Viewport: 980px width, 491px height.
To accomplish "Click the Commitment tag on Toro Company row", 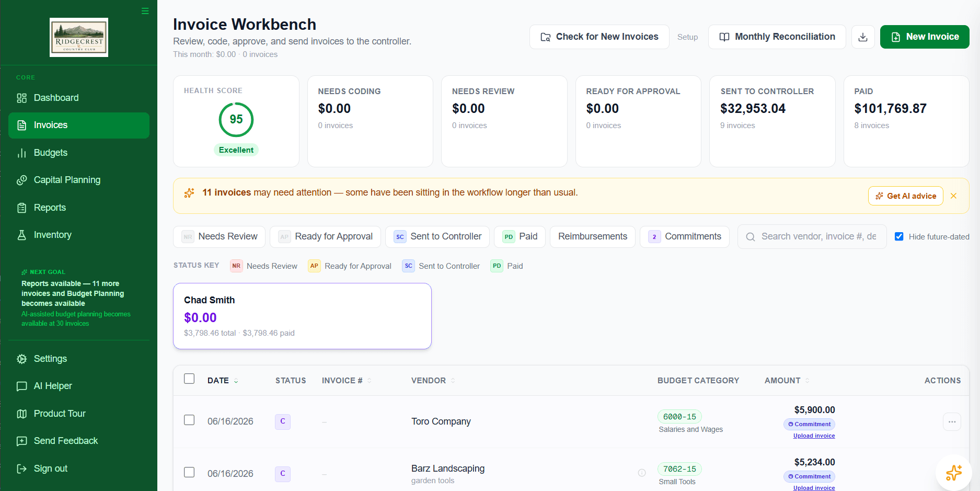I will point(809,424).
